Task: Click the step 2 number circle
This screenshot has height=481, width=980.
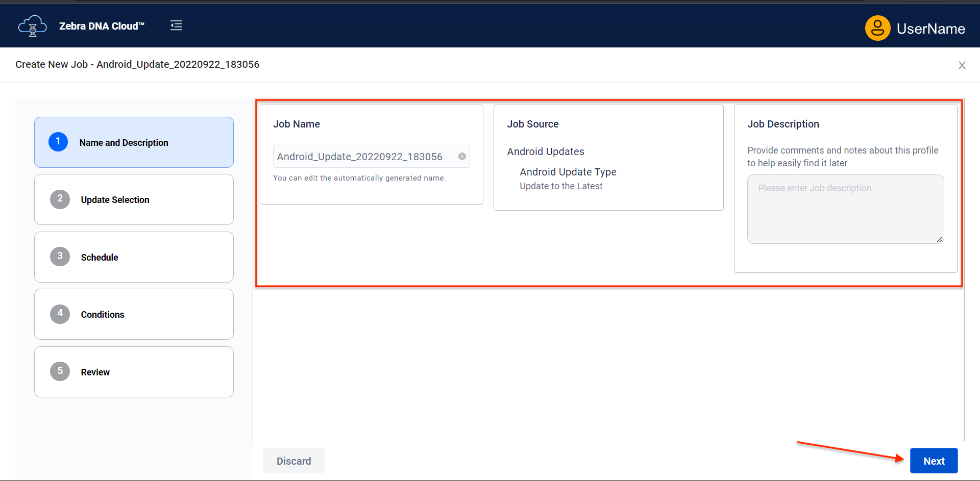Action: 60,199
